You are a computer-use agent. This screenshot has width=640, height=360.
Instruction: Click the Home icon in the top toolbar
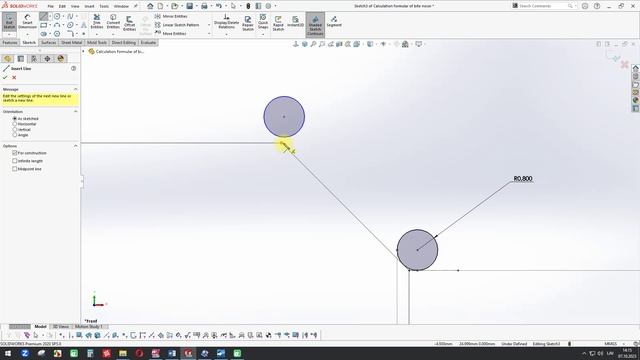point(150,6)
